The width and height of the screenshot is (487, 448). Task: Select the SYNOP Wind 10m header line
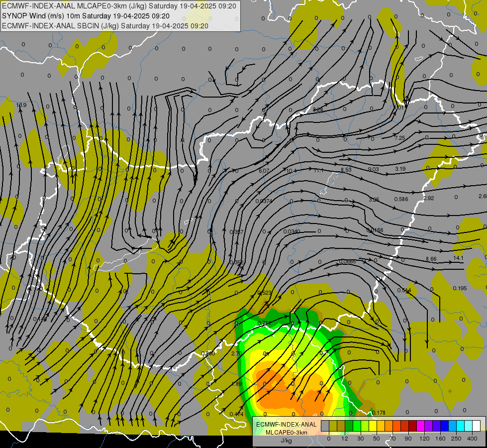86,16
